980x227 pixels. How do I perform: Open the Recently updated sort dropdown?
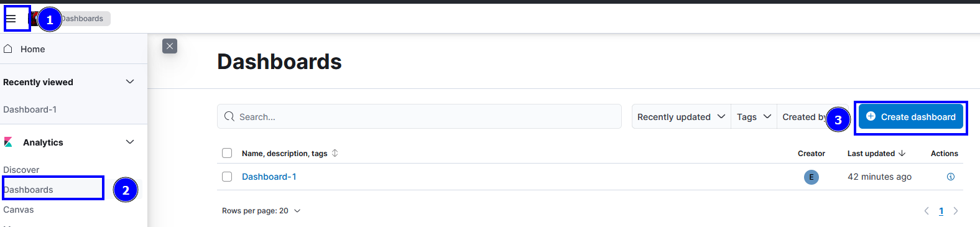682,116
